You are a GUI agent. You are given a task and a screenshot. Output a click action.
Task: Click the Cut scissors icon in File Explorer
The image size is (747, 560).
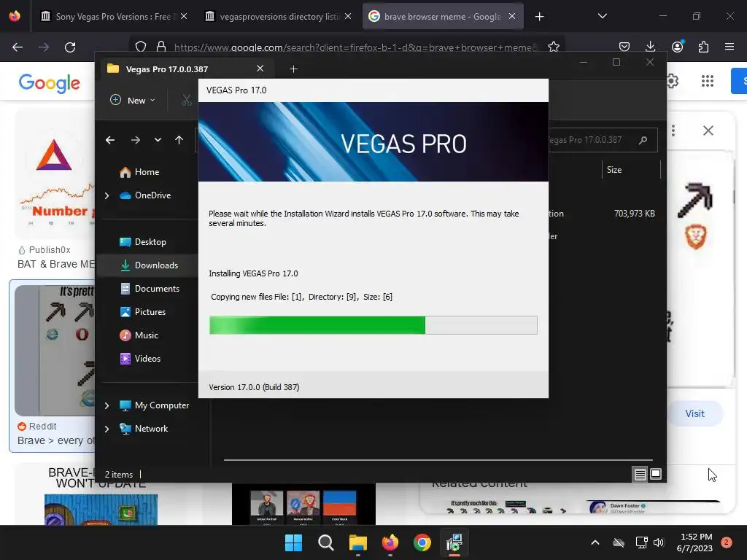tap(186, 101)
